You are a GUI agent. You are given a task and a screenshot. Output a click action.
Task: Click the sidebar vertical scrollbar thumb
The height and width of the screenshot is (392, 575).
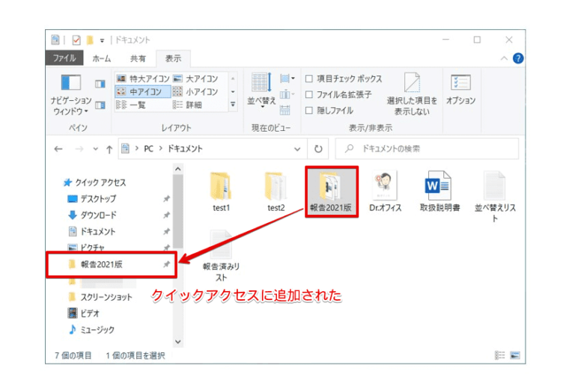click(178, 212)
